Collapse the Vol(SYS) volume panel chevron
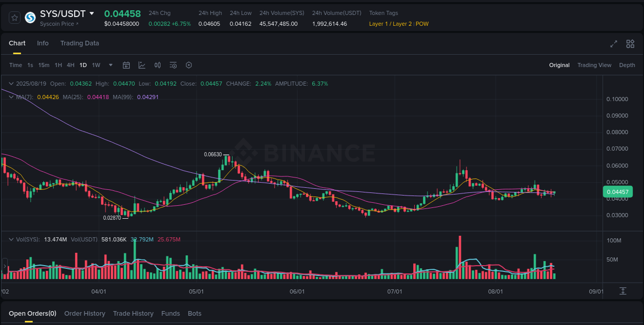 [10, 239]
